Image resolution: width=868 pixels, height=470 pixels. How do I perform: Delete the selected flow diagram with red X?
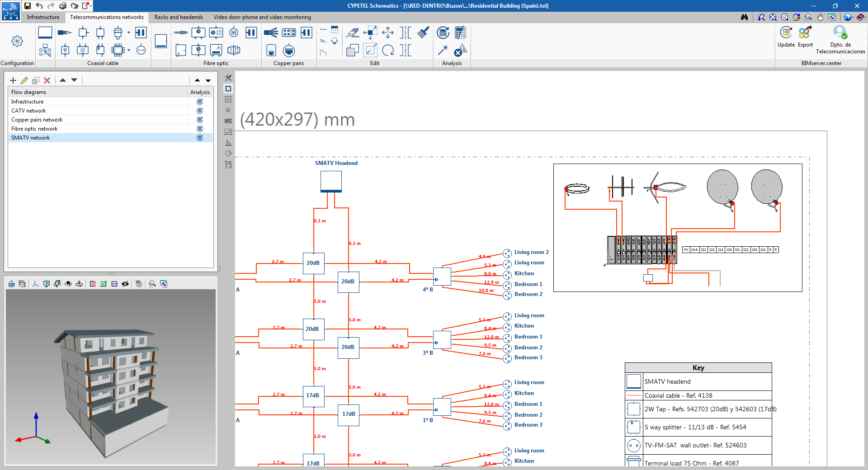click(x=47, y=80)
